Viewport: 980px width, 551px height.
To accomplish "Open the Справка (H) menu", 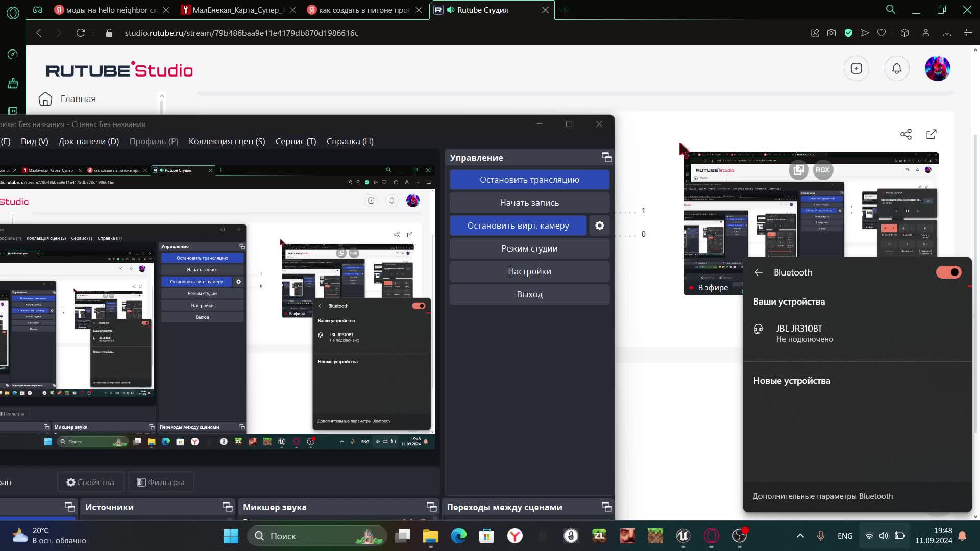I will (350, 141).
